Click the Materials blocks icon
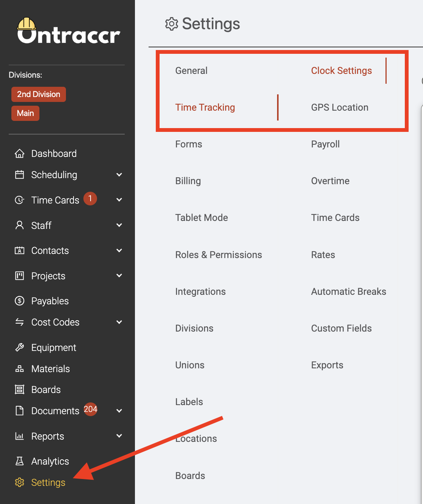The height and width of the screenshot is (504, 423). 19,369
